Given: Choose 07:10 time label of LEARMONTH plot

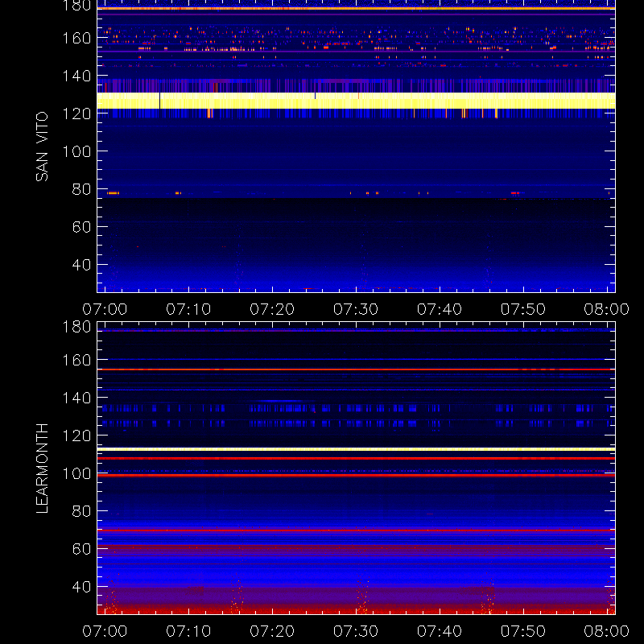Looking at the screenshot, I should pyautogui.click(x=188, y=631).
